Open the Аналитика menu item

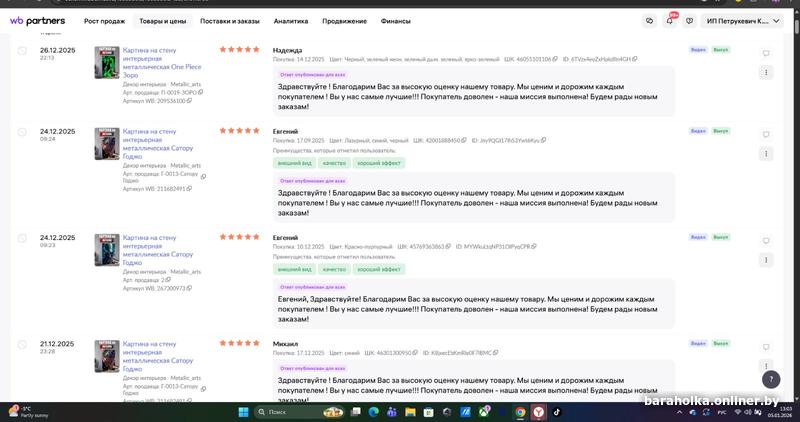(x=291, y=21)
